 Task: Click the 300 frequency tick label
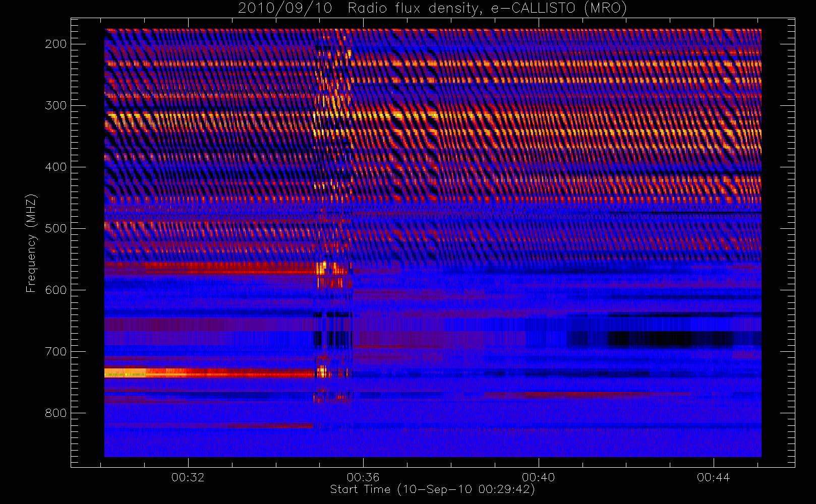pyautogui.click(x=56, y=105)
